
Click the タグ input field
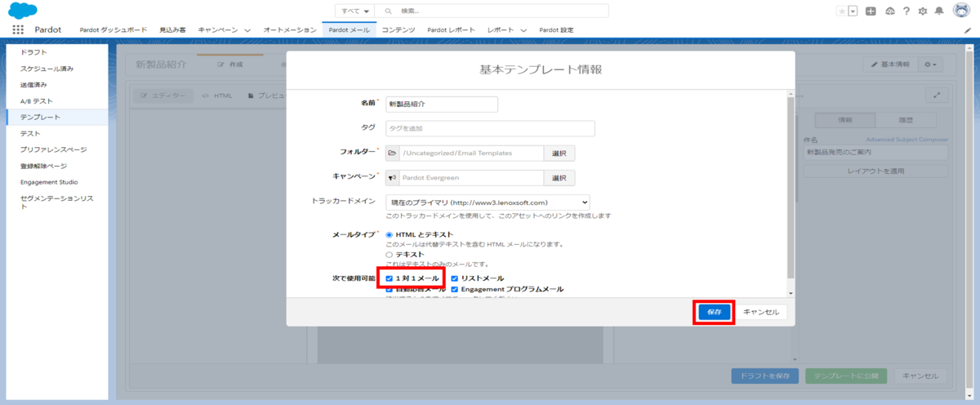490,128
